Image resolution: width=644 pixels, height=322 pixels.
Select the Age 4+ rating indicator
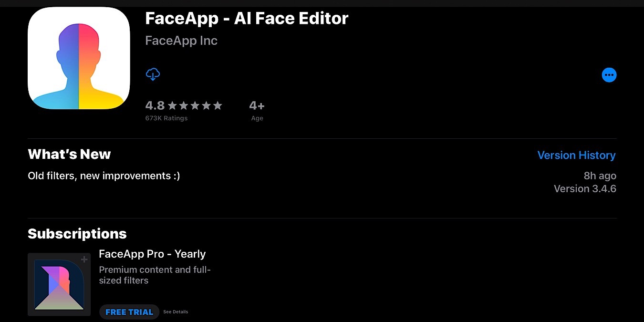pyautogui.click(x=257, y=106)
